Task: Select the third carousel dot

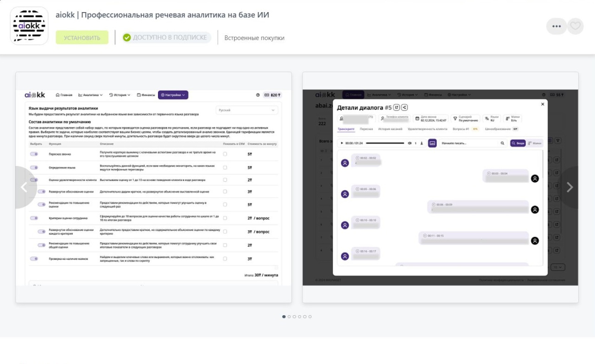Action: (x=294, y=317)
